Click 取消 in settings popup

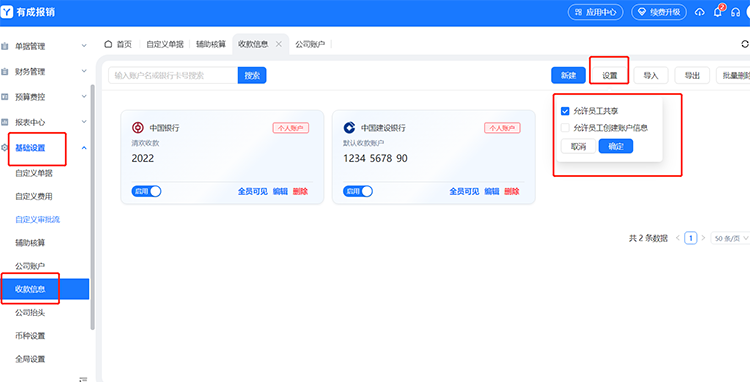click(578, 146)
